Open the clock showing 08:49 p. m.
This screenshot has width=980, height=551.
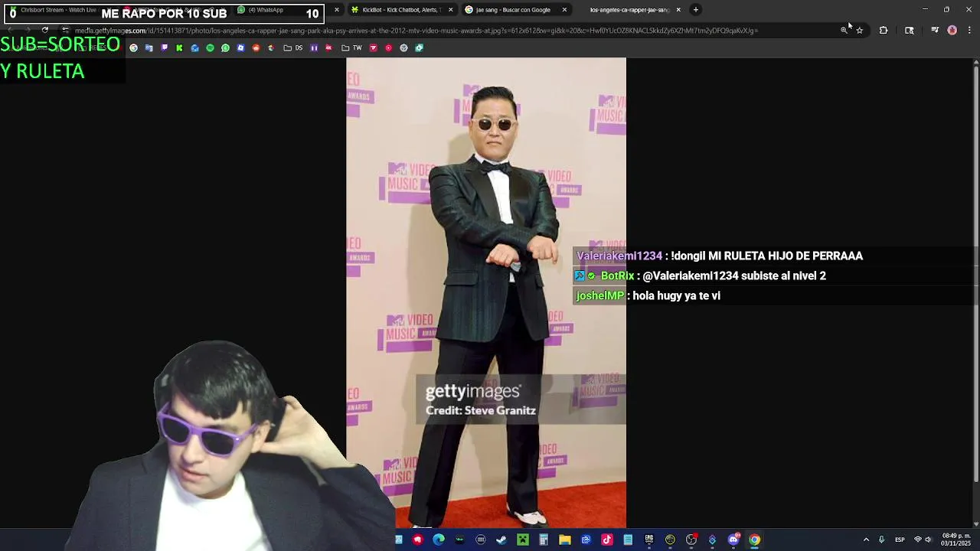(957, 540)
